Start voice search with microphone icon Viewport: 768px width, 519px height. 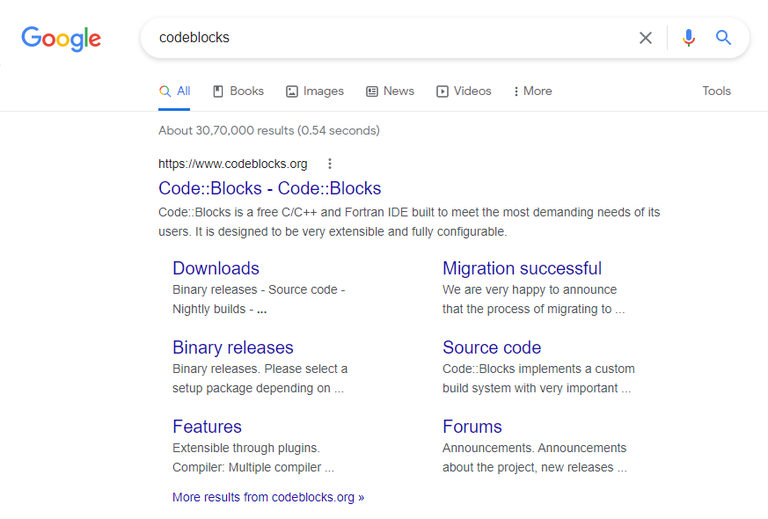pyautogui.click(x=688, y=38)
